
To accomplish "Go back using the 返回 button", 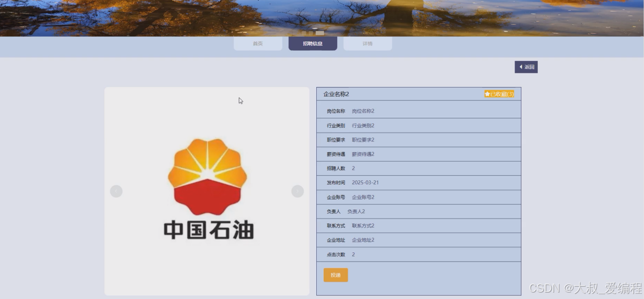I will point(526,67).
